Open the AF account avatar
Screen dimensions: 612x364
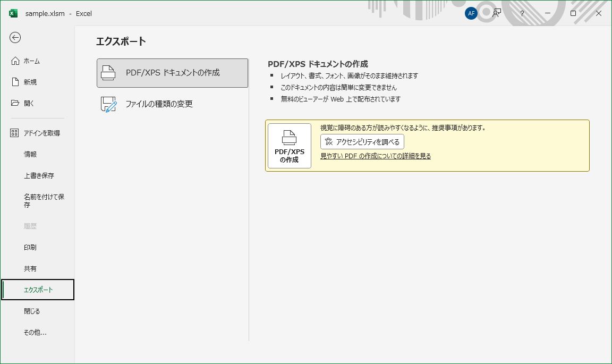pos(471,13)
